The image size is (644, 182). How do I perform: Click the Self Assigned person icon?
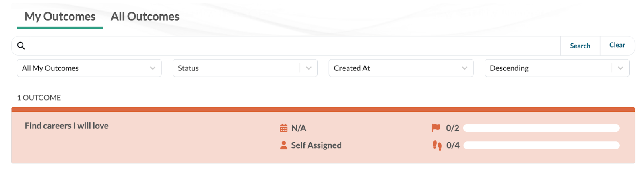click(x=284, y=145)
